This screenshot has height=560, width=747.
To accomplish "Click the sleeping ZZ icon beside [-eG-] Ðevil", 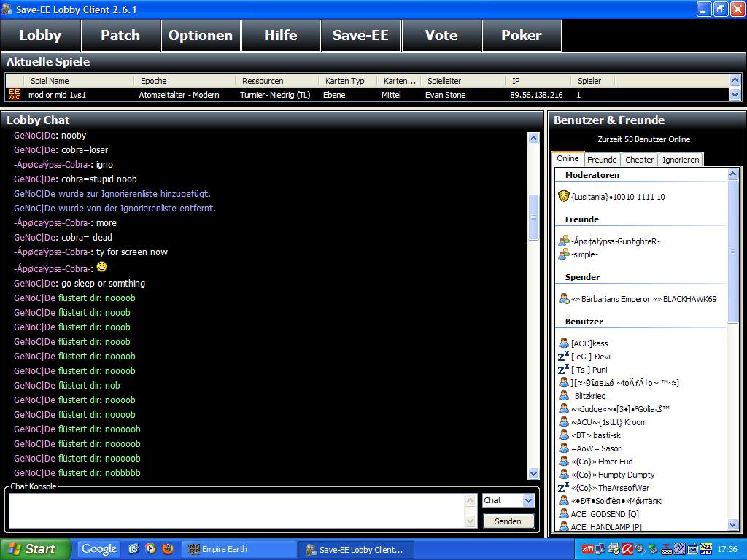I will (563, 357).
